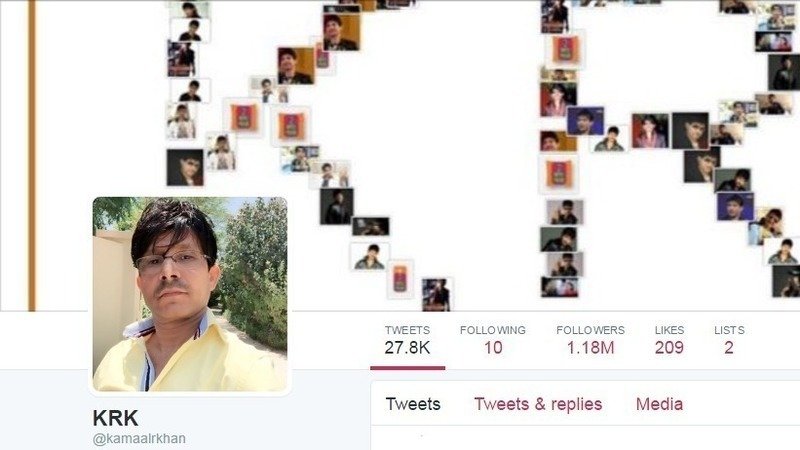Click the orange vertical bar in banner
Image resolution: width=800 pixels, height=450 pixels.
[x=32, y=155]
